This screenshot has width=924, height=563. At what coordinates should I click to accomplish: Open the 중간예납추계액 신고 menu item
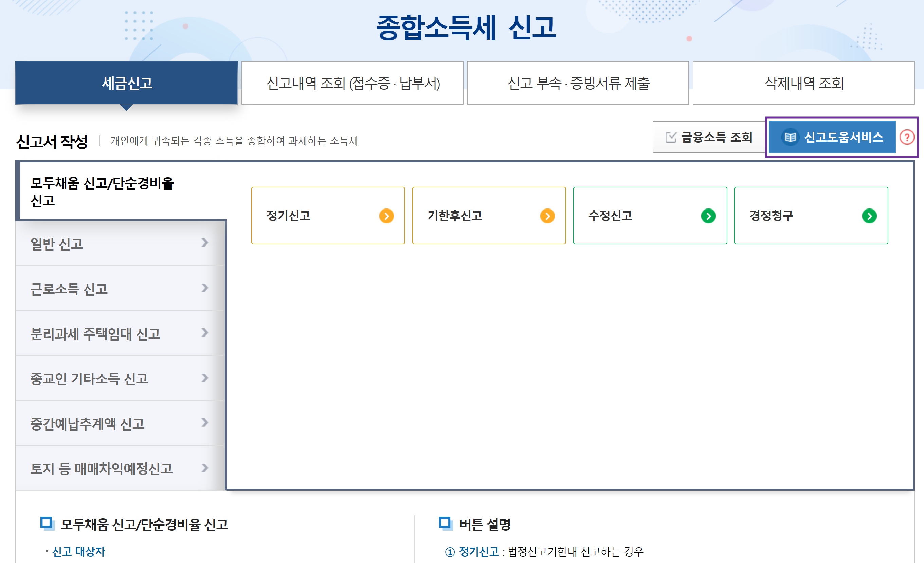coord(87,424)
